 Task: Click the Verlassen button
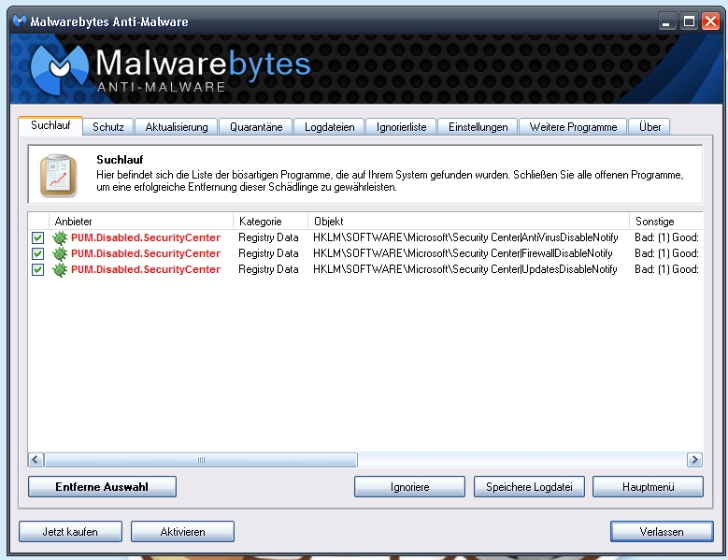coord(662,531)
